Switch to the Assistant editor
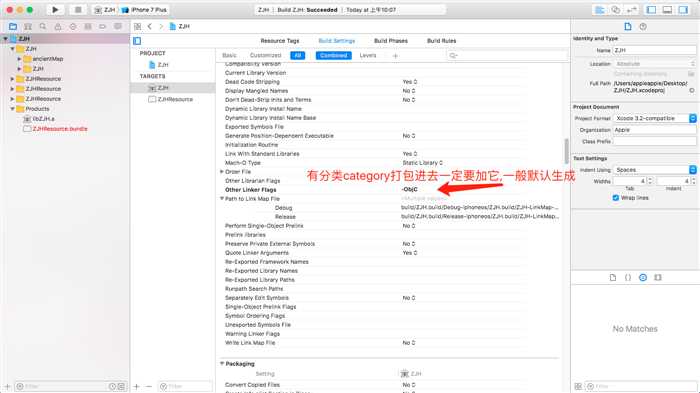700x393 pixels. point(616,10)
